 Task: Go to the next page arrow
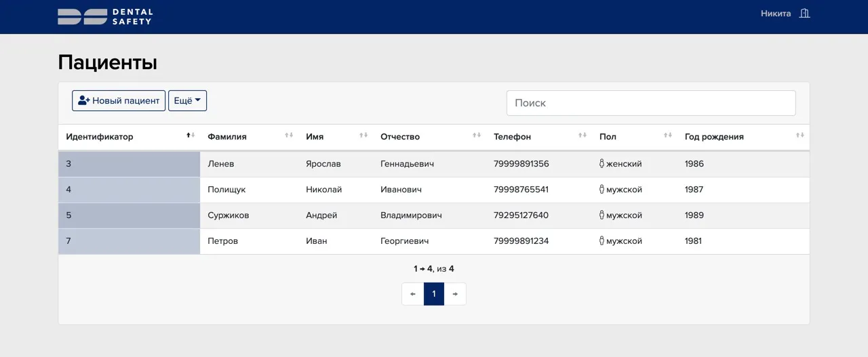455,294
